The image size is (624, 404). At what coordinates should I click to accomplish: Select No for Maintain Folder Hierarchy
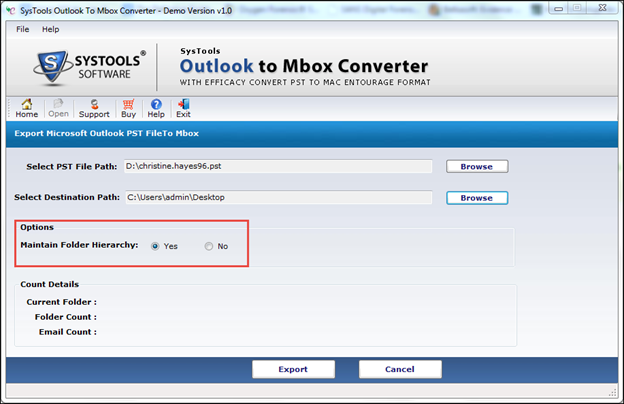click(209, 246)
